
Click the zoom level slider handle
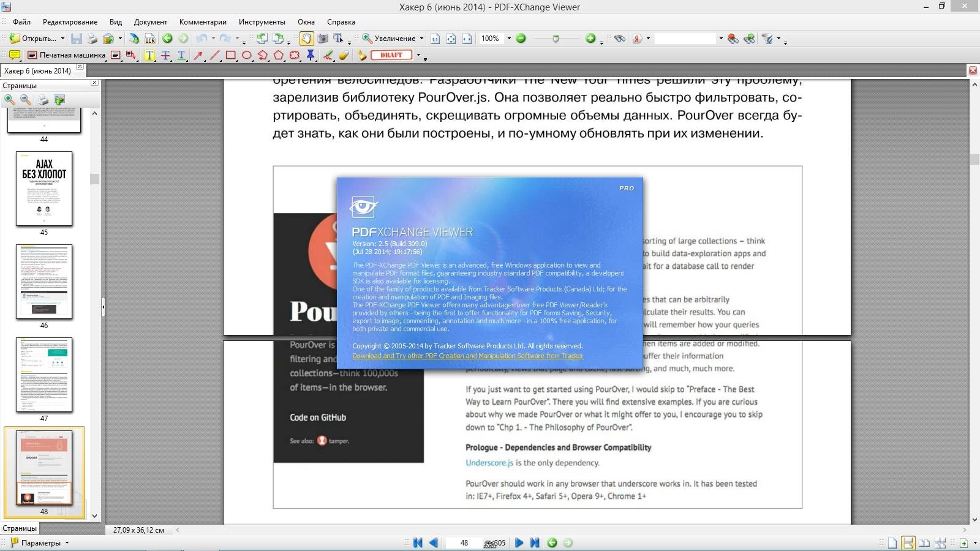coord(556,39)
